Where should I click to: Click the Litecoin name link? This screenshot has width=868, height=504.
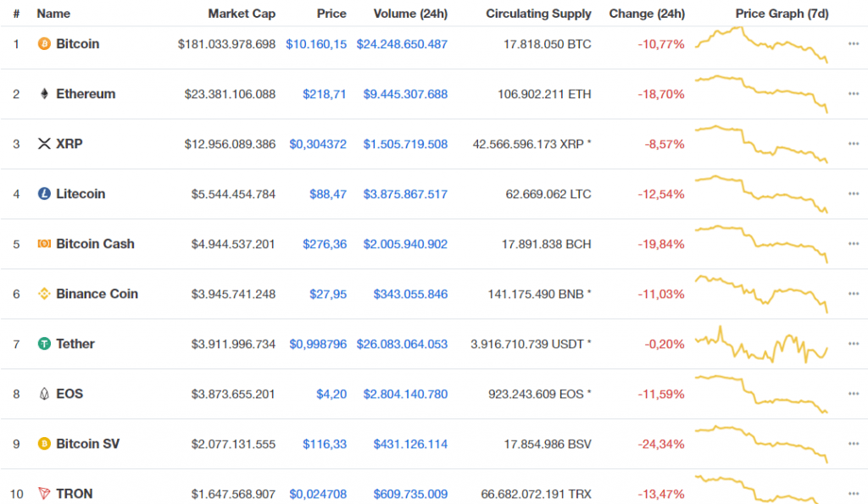83,194
